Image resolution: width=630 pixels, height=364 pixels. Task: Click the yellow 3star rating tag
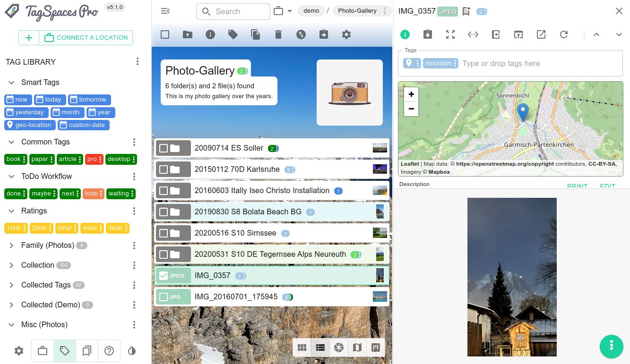[67, 228]
